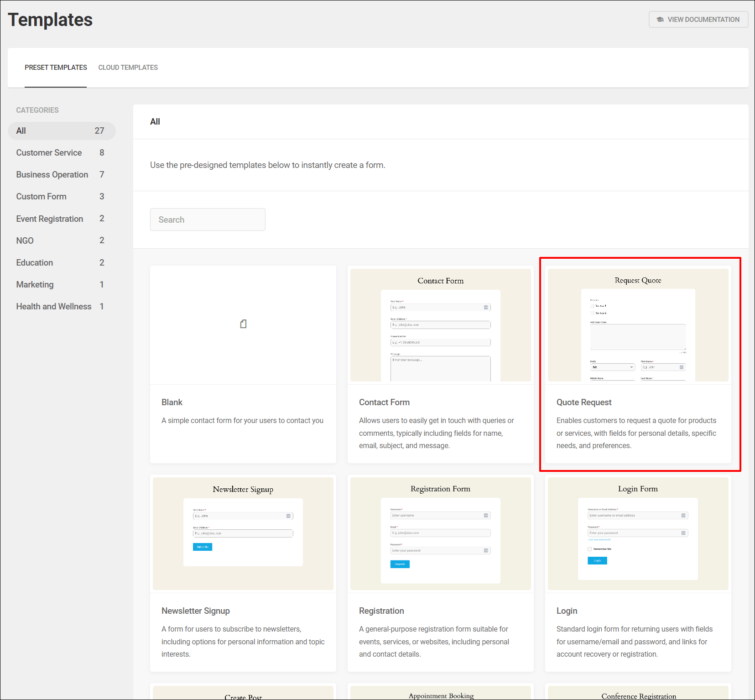Pick the Login Form template preview
This screenshot has height=700, width=755.
[638, 533]
